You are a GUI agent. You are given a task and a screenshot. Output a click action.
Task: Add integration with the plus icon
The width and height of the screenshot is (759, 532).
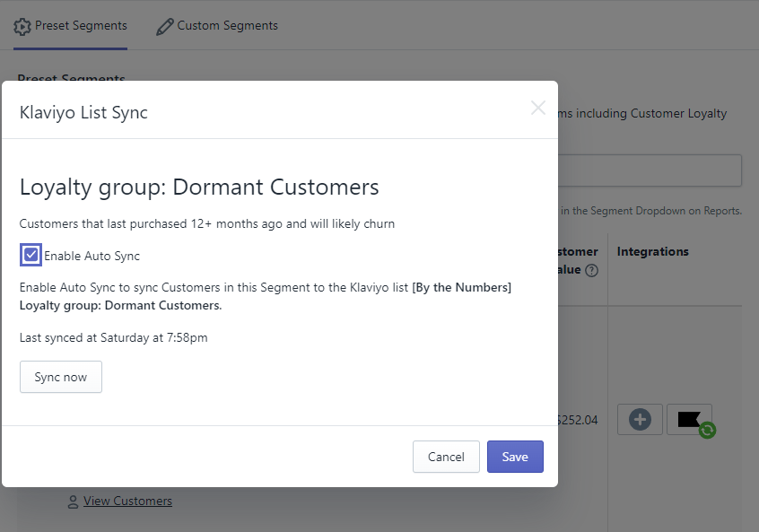pyautogui.click(x=640, y=419)
